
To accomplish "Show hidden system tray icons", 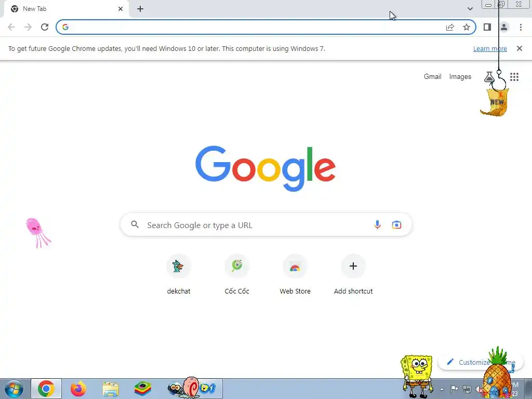I will click(x=442, y=390).
